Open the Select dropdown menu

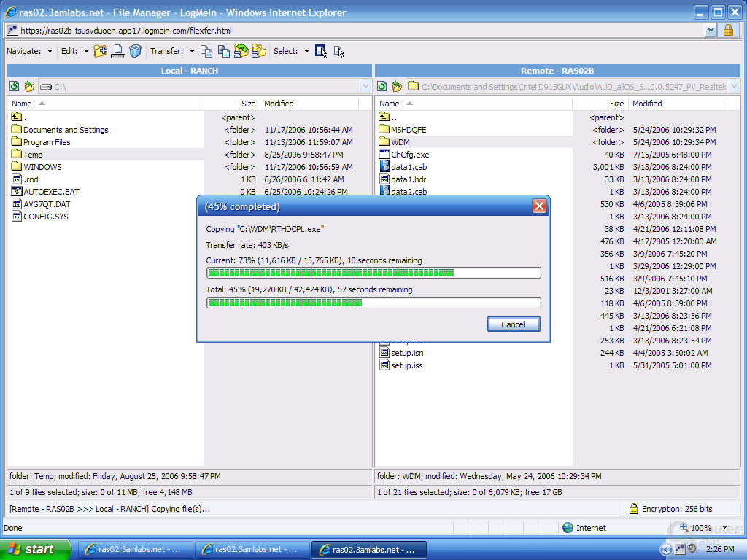tap(306, 52)
